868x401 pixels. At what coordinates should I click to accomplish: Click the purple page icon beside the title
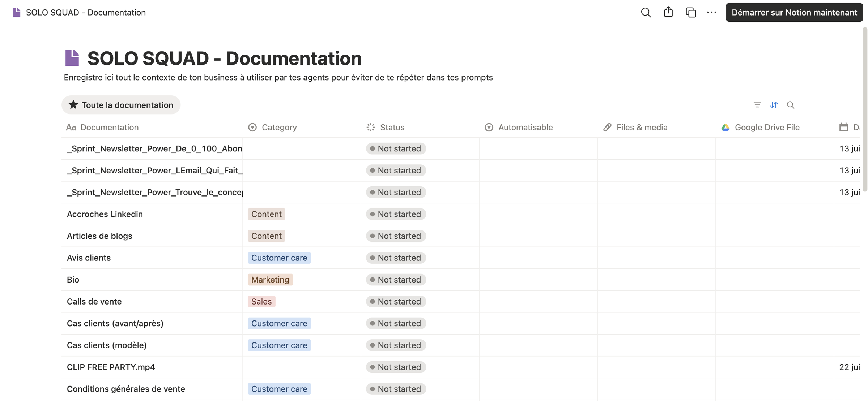72,58
